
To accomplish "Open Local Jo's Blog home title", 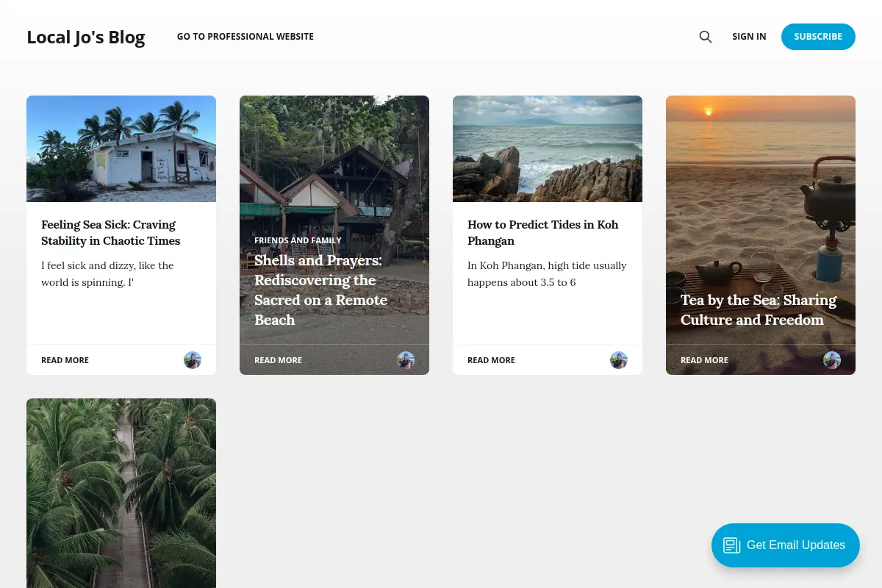I will coord(86,37).
